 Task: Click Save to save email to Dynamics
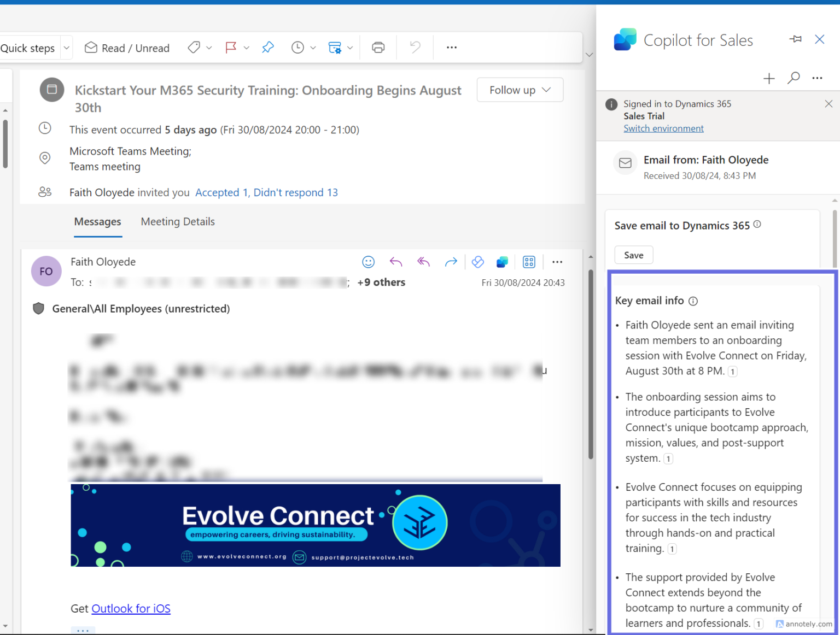pyautogui.click(x=633, y=255)
